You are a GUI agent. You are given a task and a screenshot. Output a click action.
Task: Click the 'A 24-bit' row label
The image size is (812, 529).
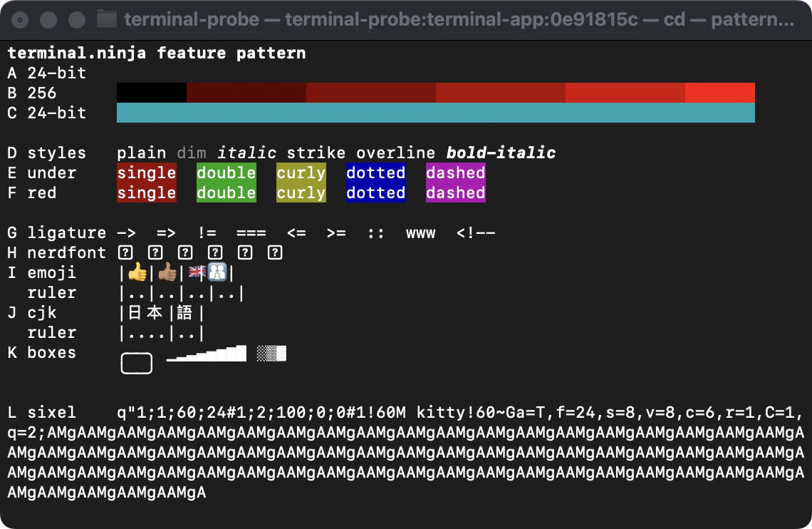(46, 73)
